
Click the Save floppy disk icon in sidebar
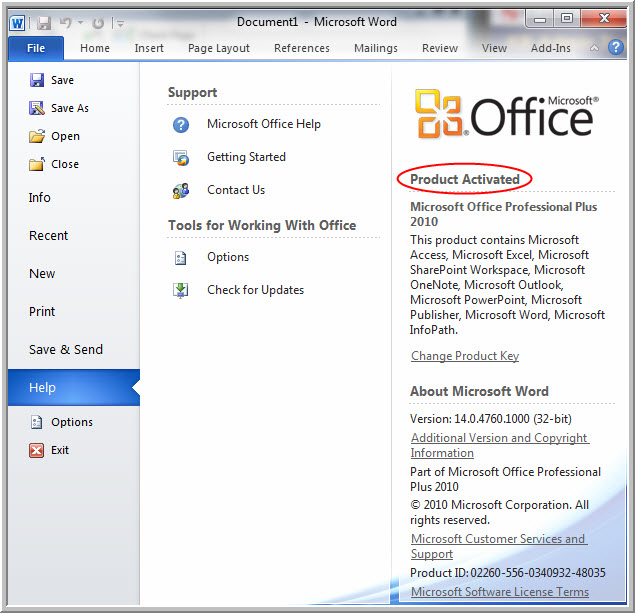(x=37, y=80)
